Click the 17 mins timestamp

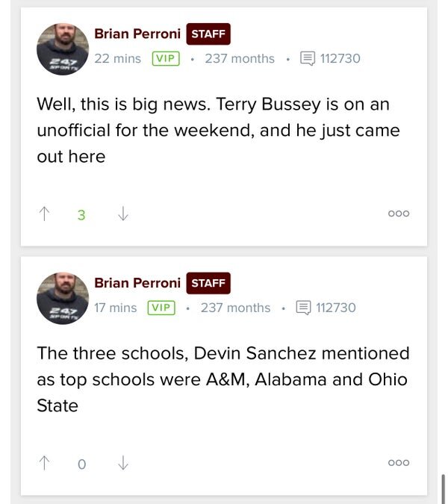(x=115, y=307)
